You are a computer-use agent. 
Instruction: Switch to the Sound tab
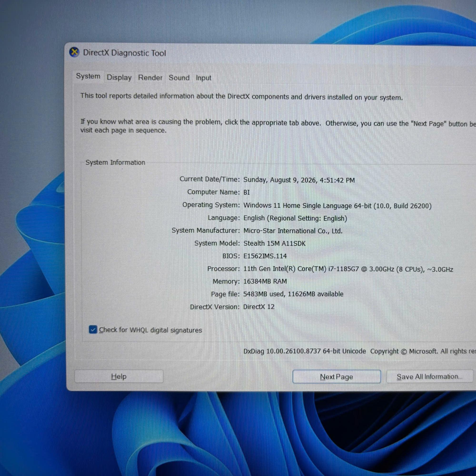coord(179,78)
